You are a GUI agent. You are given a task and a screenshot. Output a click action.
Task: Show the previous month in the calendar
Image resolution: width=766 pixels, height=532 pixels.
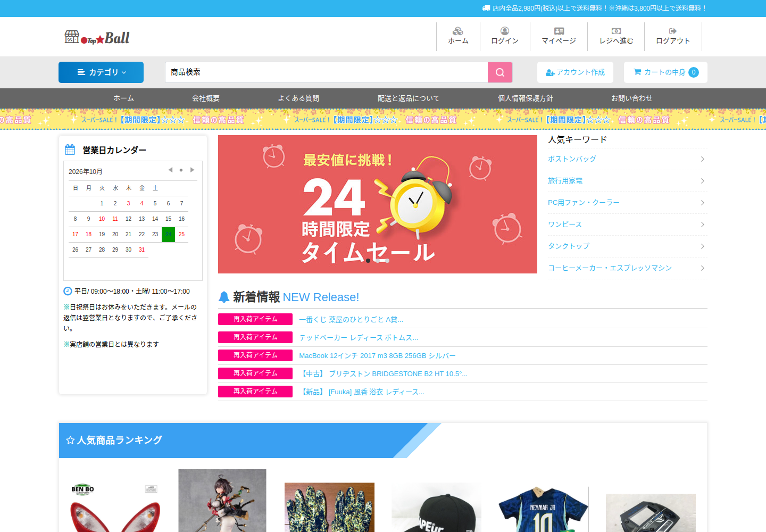click(170, 170)
